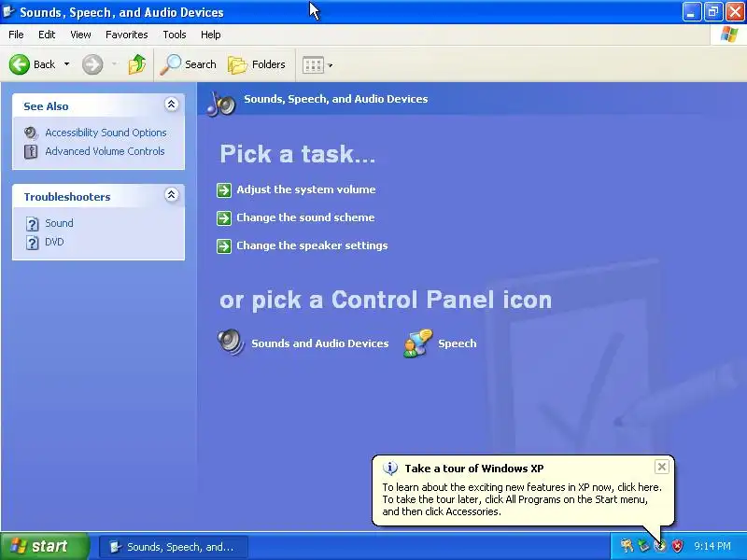Viewport: 747px width, 560px height.
Task: Open Advanced Volume Controls link
Action: 105,151
